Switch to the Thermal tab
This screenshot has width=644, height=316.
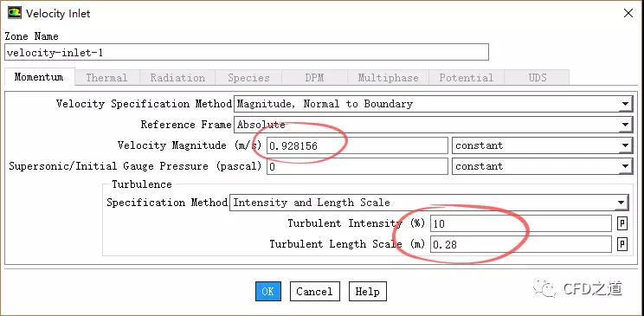tap(106, 78)
